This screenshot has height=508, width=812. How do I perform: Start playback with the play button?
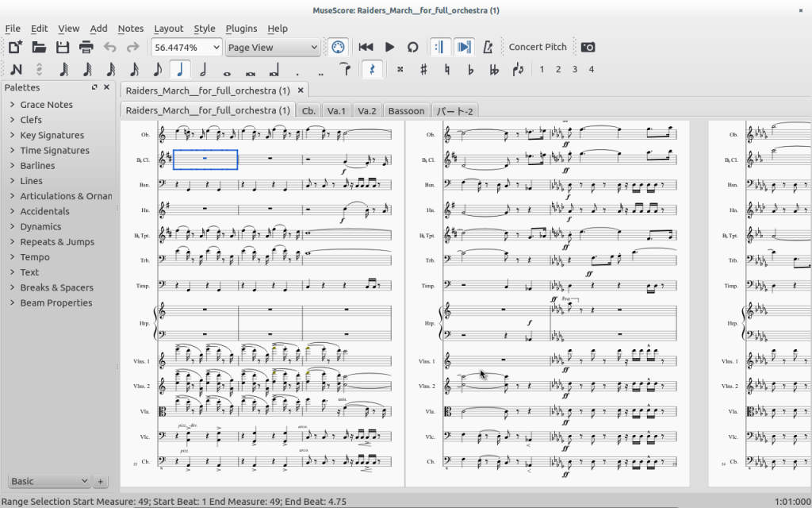389,47
